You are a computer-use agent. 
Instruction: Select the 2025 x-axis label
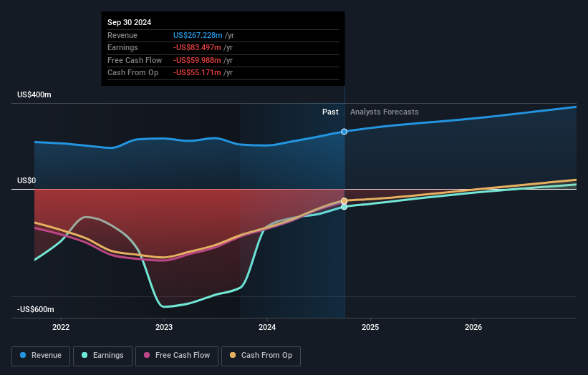(370, 327)
